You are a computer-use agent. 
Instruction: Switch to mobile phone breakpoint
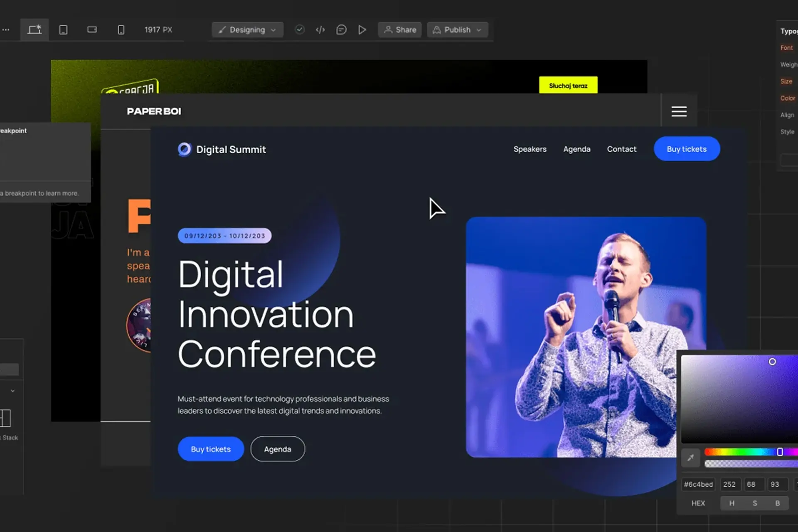pyautogui.click(x=121, y=30)
